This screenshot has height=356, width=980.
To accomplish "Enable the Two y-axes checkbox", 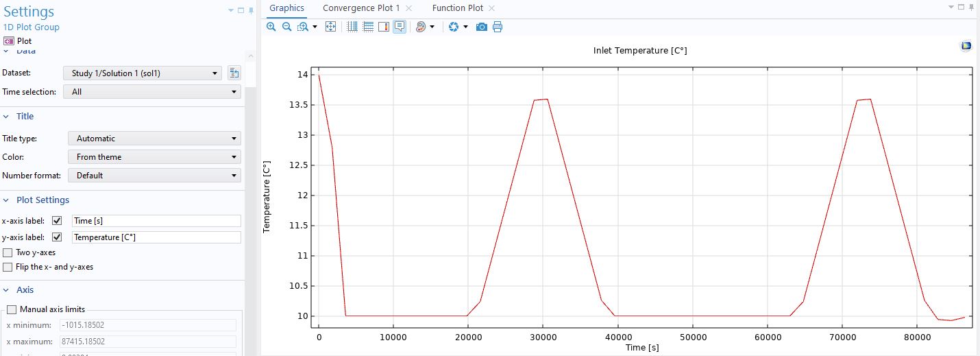I will pos(8,252).
